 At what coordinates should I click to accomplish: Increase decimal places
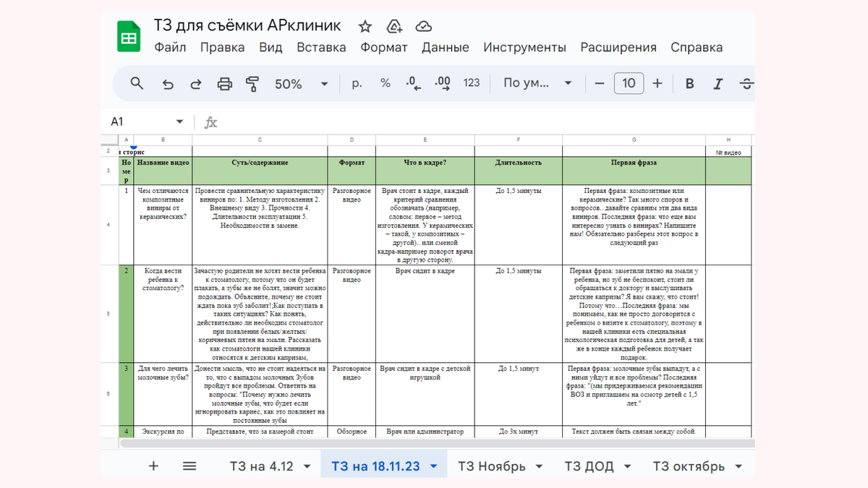pyautogui.click(x=442, y=82)
